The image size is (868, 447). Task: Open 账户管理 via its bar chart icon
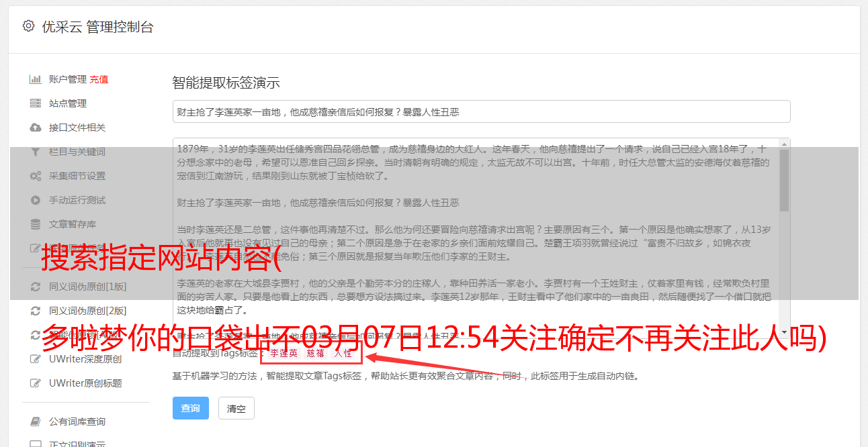coord(36,79)
